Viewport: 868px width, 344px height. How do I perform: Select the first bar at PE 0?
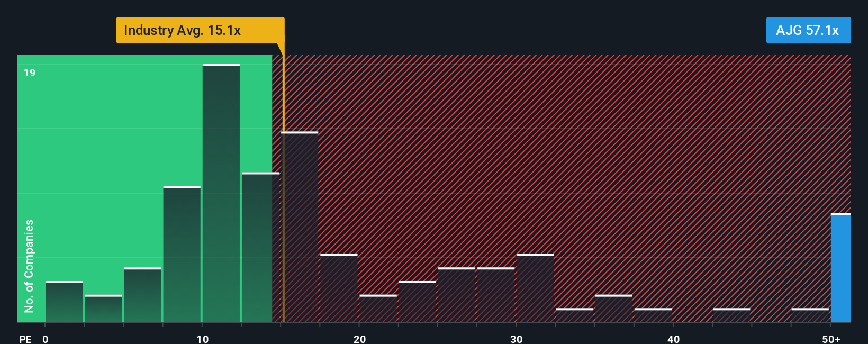click(64, 302)
